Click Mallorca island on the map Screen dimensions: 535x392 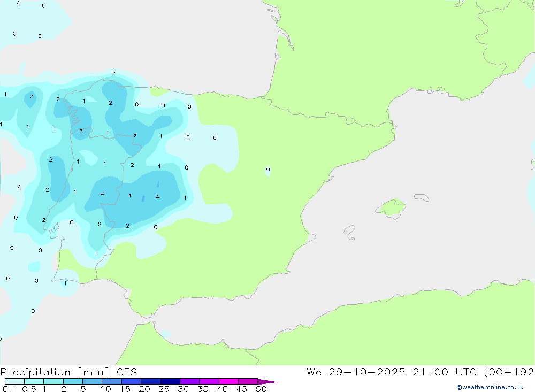click(x=391, y=208)
